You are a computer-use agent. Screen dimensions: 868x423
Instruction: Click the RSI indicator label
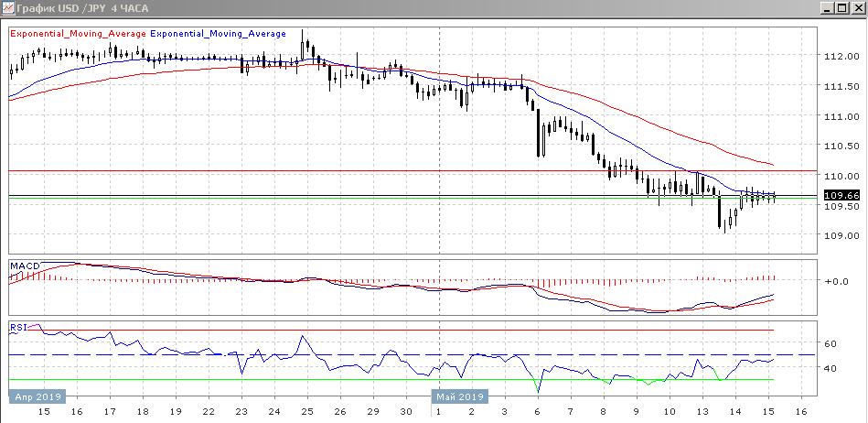point(18,327)
